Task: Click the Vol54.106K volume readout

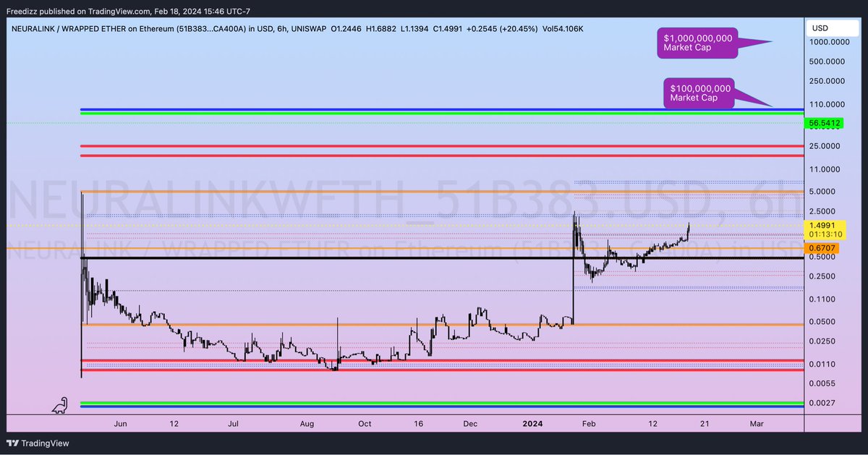Action: 564,28
